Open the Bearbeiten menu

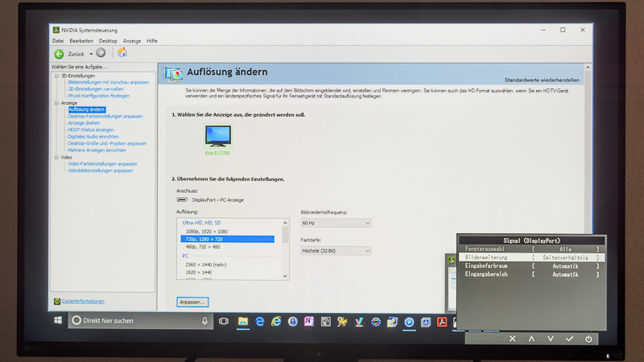81,41
